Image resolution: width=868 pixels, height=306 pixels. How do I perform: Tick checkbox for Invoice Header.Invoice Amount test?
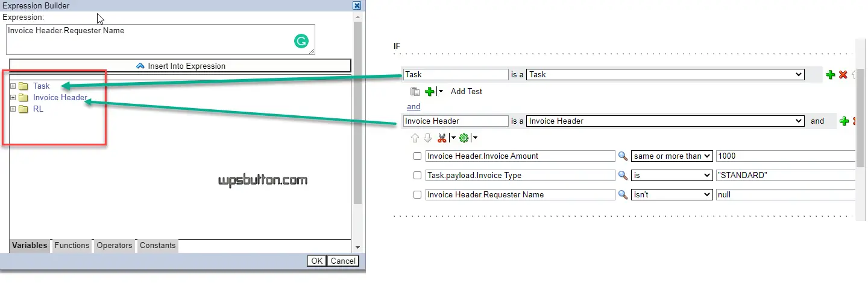(417, 156)
